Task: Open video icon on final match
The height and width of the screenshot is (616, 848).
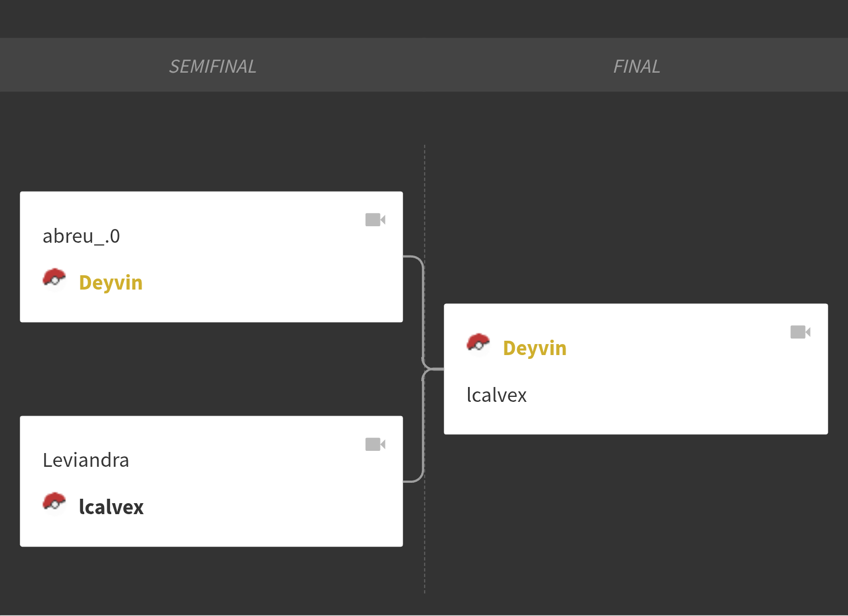Action: tap(800, 332)
